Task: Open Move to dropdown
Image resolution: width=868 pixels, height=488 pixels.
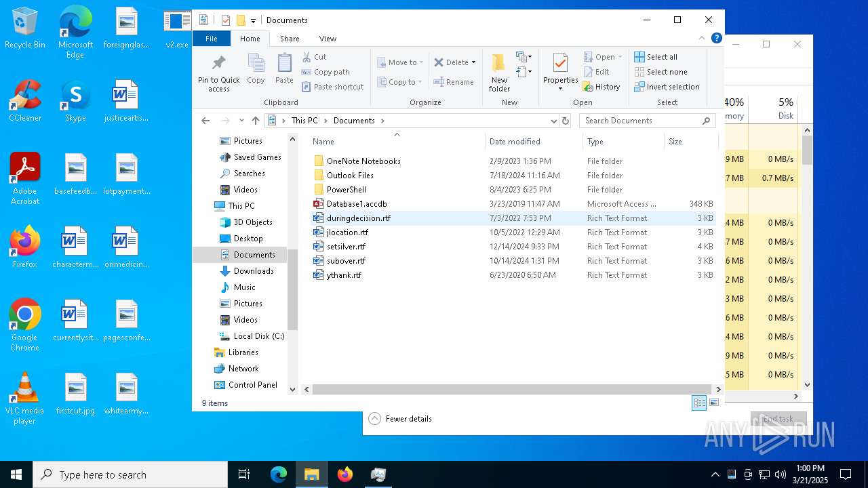Action: tap(399, 62)
